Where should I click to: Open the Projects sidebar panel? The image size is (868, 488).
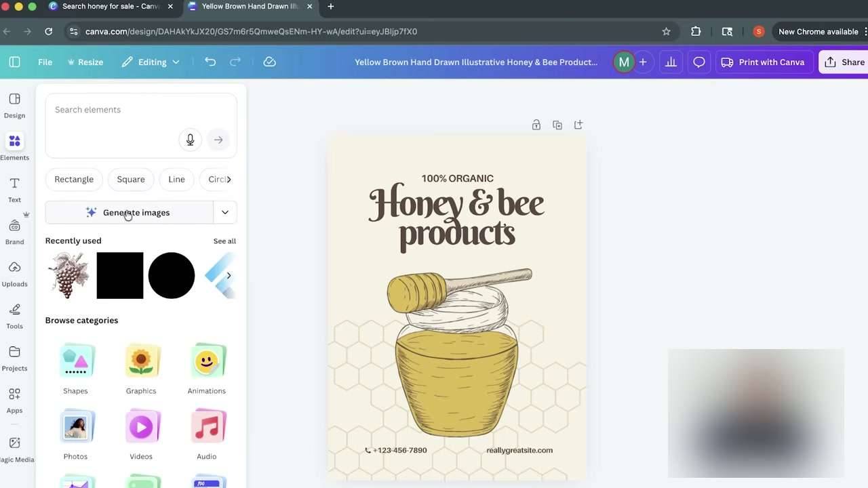tap(14, 358)
